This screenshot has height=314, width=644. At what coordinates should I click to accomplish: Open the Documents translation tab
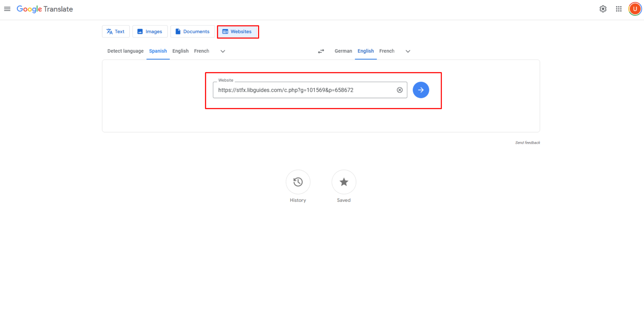193,32
